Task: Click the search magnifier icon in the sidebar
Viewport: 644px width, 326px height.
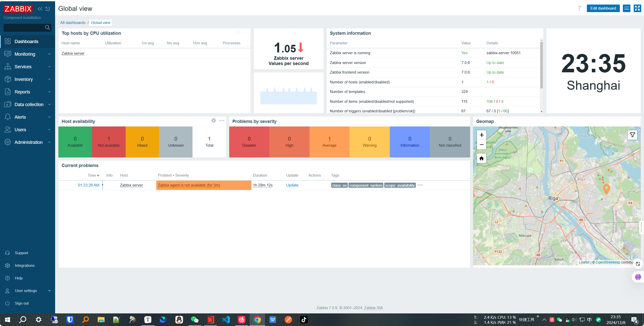Action: pyautogui.click(x=47, y=27)
